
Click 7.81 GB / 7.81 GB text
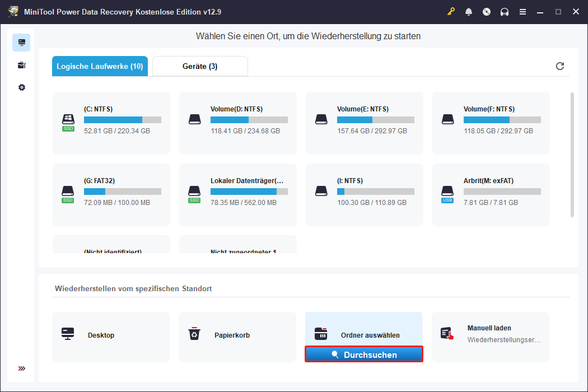tap(491, 203)
